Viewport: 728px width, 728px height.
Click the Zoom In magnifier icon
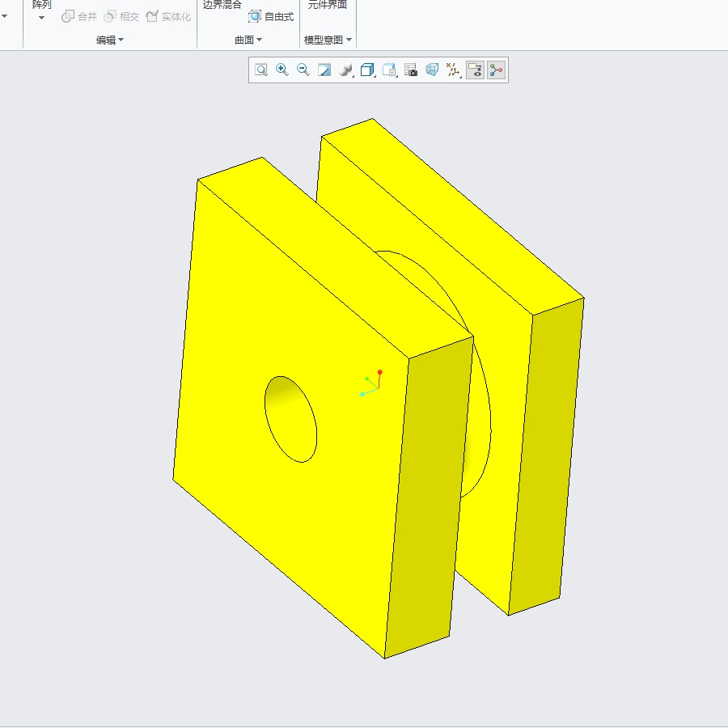coord(281,70)
